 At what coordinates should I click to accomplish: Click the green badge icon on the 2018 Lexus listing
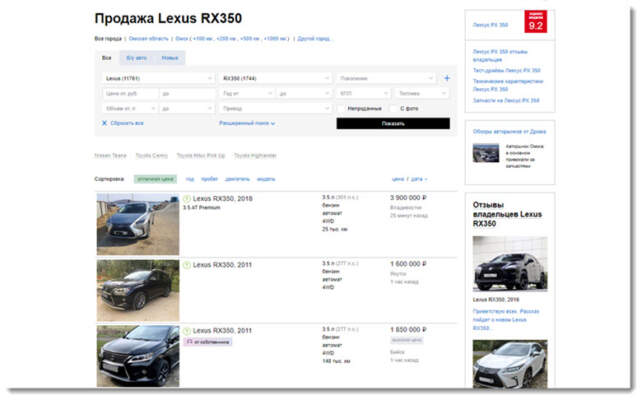186,199
